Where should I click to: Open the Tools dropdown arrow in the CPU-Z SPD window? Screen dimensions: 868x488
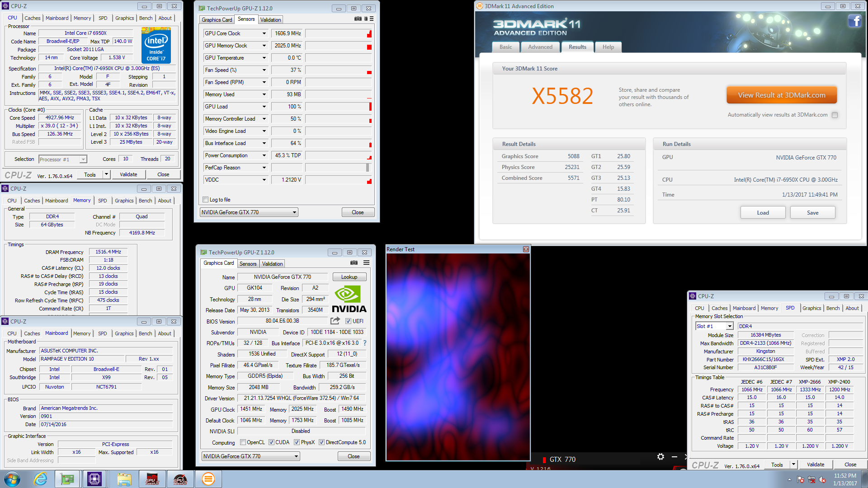pyautogui.click(x=793, y=465)
